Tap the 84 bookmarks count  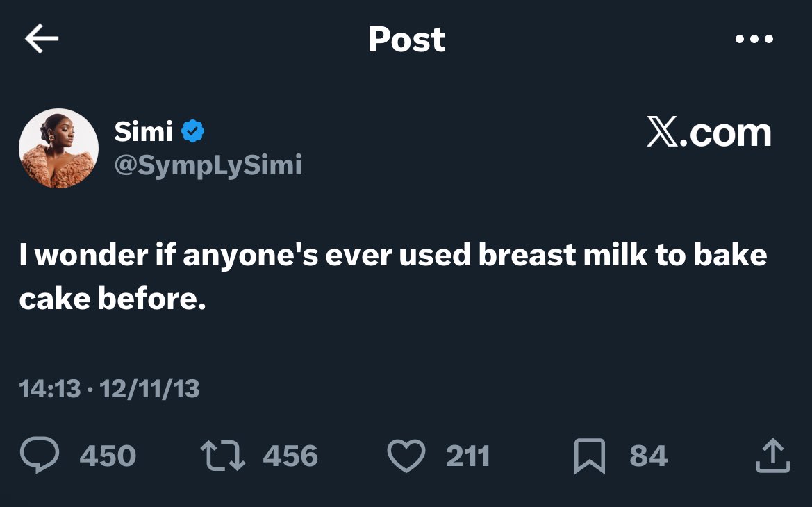click(648, 456)
